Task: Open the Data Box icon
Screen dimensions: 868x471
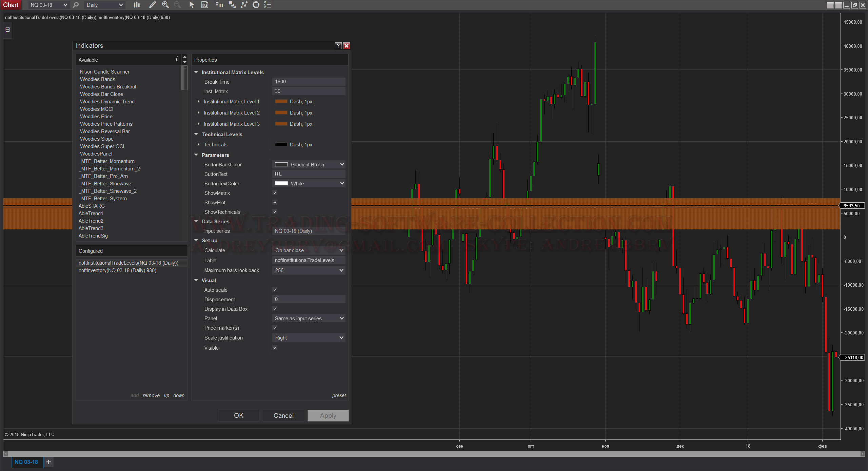Action: click(x=205, y=5)
